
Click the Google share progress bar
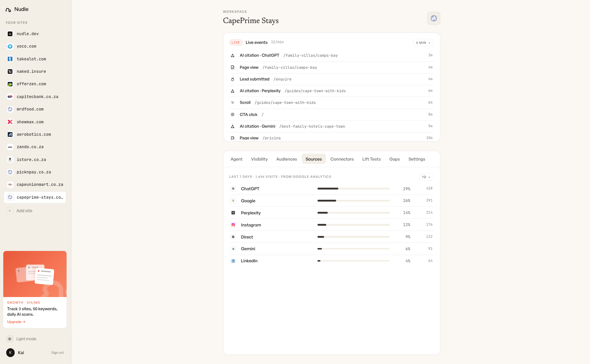pos(354,201)
